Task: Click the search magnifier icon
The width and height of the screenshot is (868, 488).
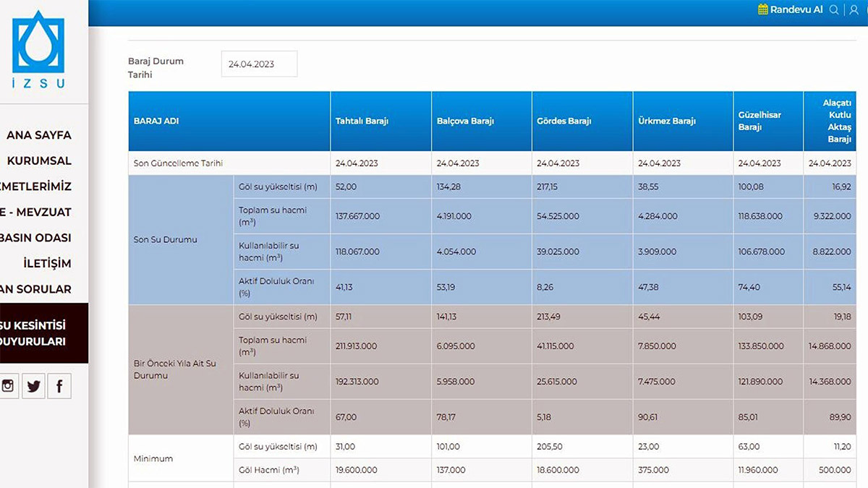Action: 834,9
